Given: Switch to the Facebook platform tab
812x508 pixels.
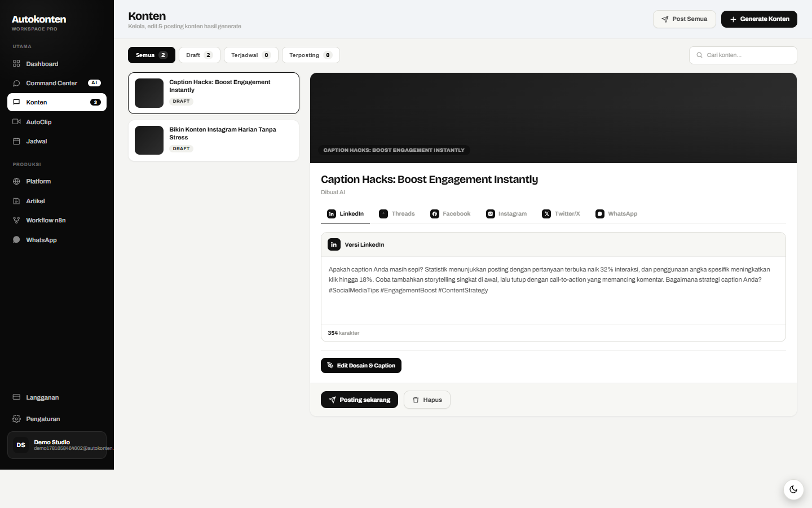Looking at the screenshot, I should pos(451,214).
